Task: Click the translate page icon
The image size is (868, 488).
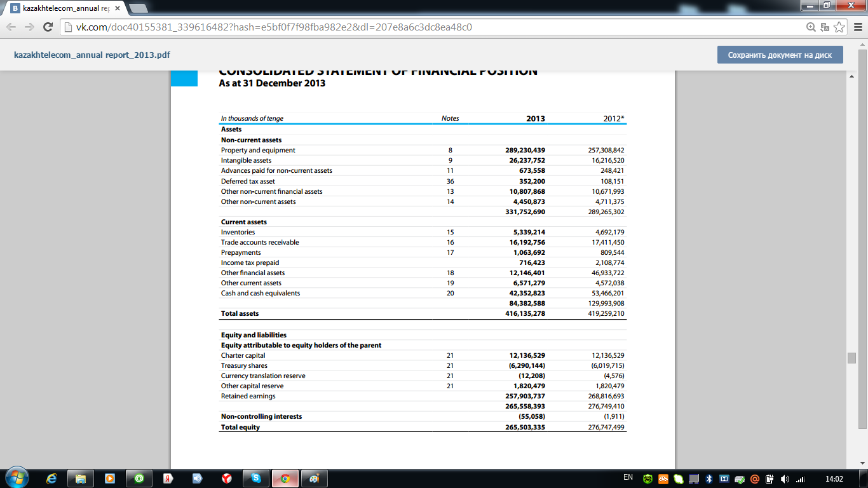Action: [825, 27]
